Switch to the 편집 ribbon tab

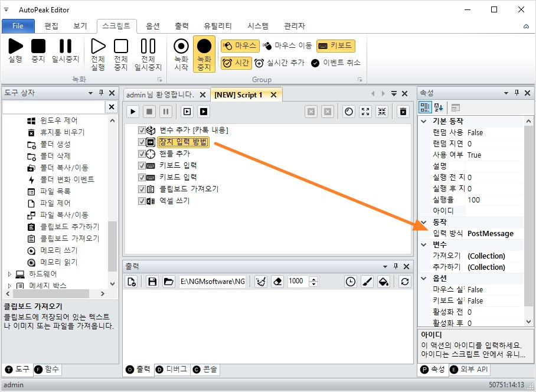[x=51, y=26]
